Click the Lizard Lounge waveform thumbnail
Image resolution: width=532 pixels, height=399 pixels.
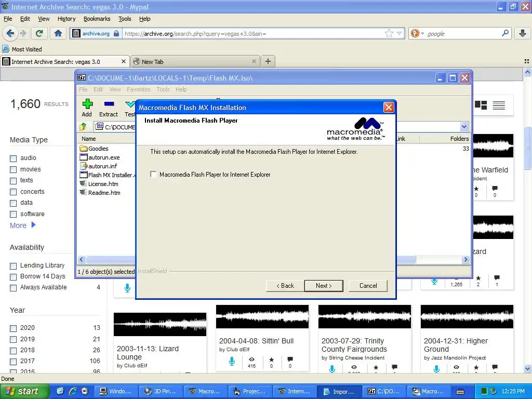tap(160, 324)
